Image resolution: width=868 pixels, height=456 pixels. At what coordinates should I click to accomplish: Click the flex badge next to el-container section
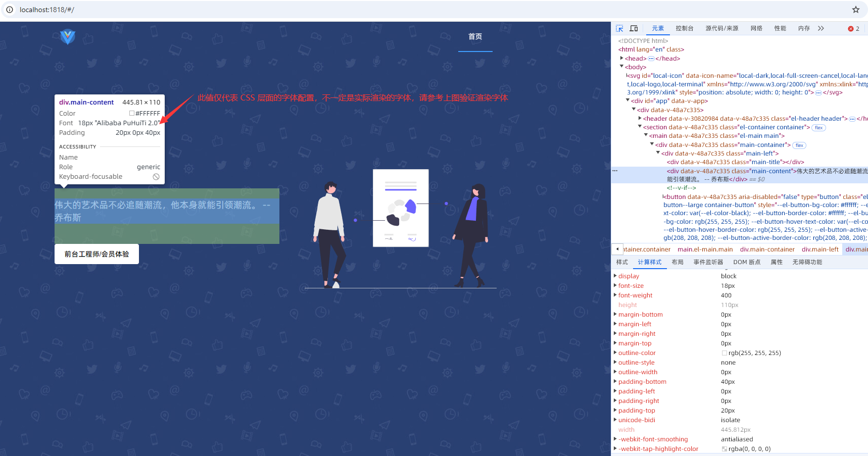click(818, 128)
